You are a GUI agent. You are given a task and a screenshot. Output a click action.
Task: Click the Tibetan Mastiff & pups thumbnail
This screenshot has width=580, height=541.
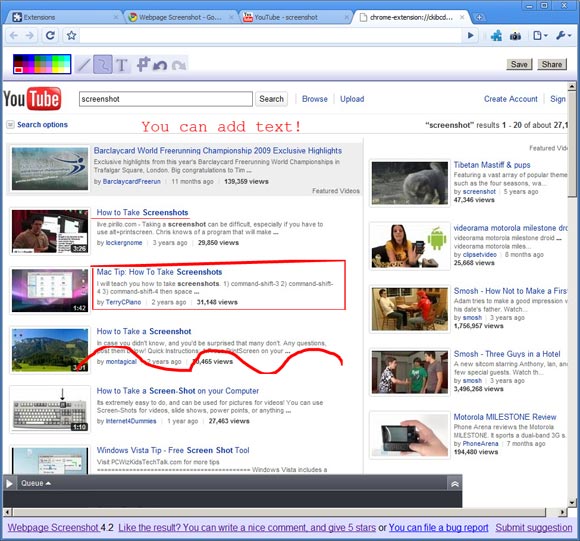[x=410, y=183]
